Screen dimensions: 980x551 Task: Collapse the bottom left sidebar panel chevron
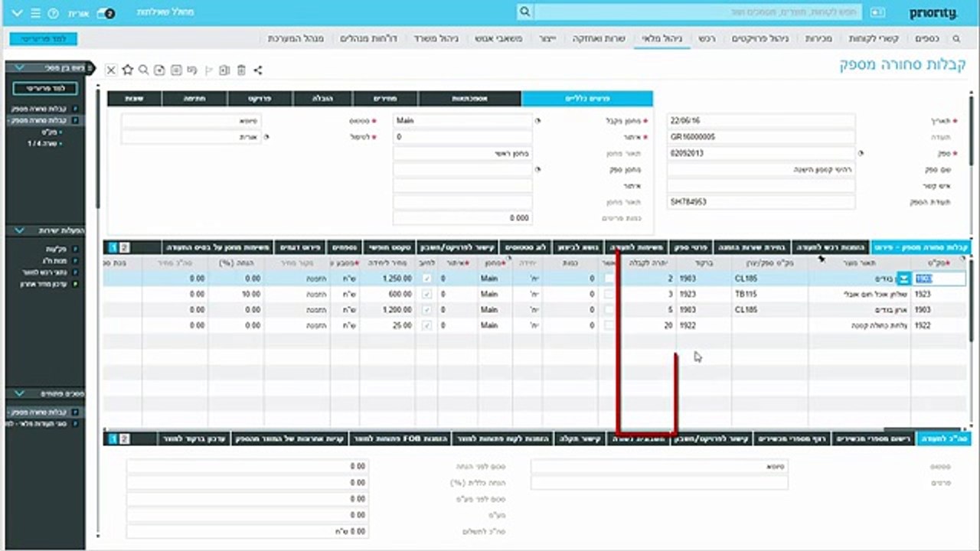click(19, 393)
